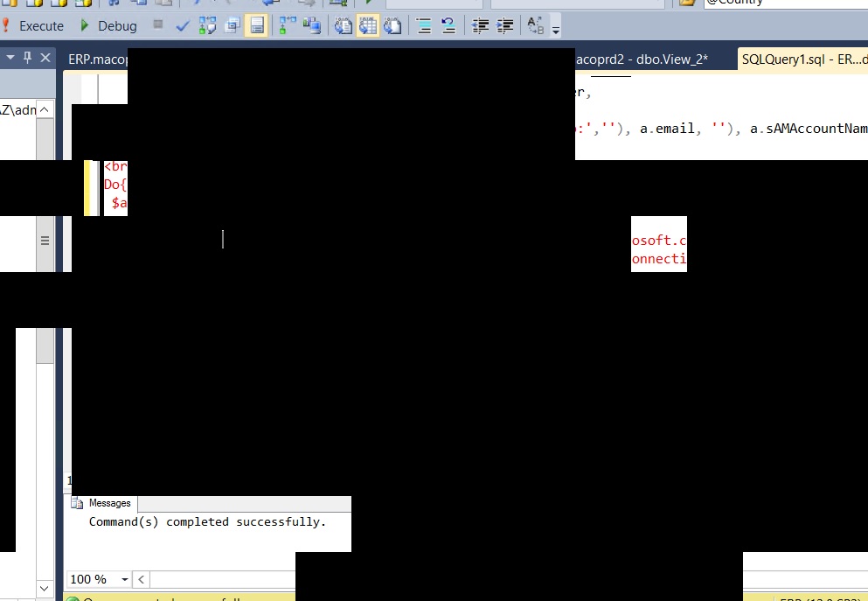Screen dimensions: 868x601
Task: Select Results to Text icon
Action: (344, 25)
